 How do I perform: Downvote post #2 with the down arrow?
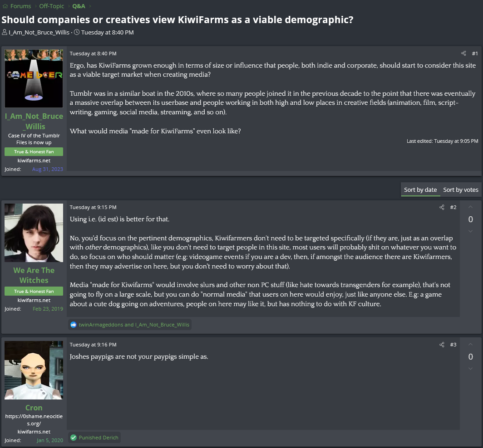click(470, 231)
